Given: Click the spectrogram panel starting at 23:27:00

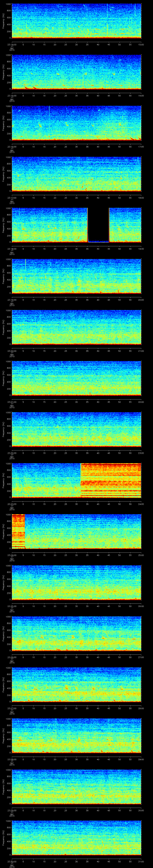Looking at the screenshot, I should [76, 685].
